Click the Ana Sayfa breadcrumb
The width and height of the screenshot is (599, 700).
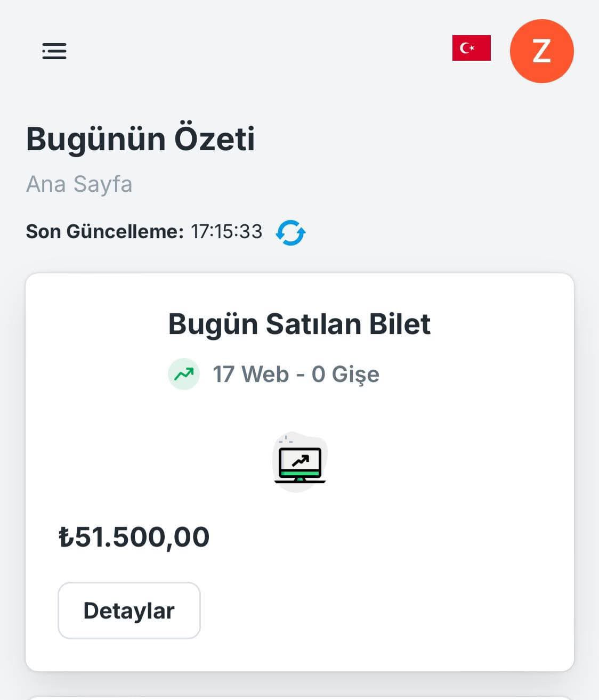tap(79, 184)
